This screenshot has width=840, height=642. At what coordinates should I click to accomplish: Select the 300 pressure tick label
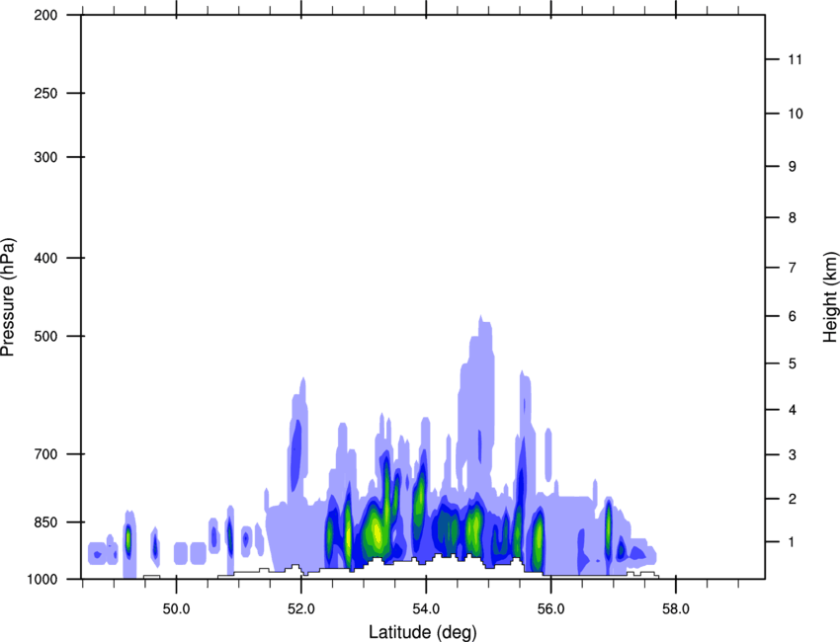click(46, 157)
